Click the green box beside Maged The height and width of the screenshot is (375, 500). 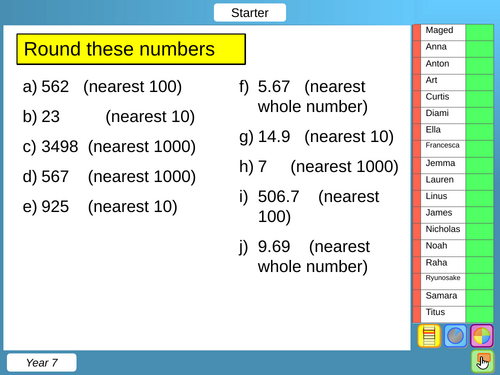click(x=479, y=32)
